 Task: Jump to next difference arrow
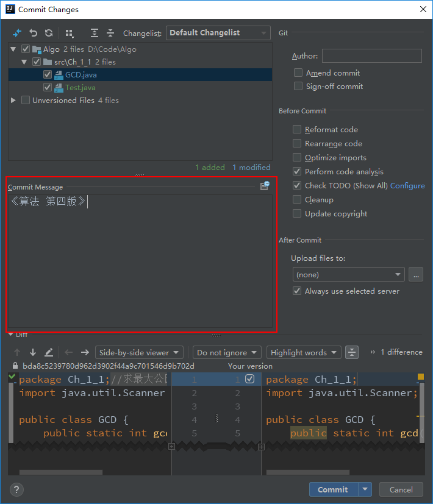click(x=33, y=352)
